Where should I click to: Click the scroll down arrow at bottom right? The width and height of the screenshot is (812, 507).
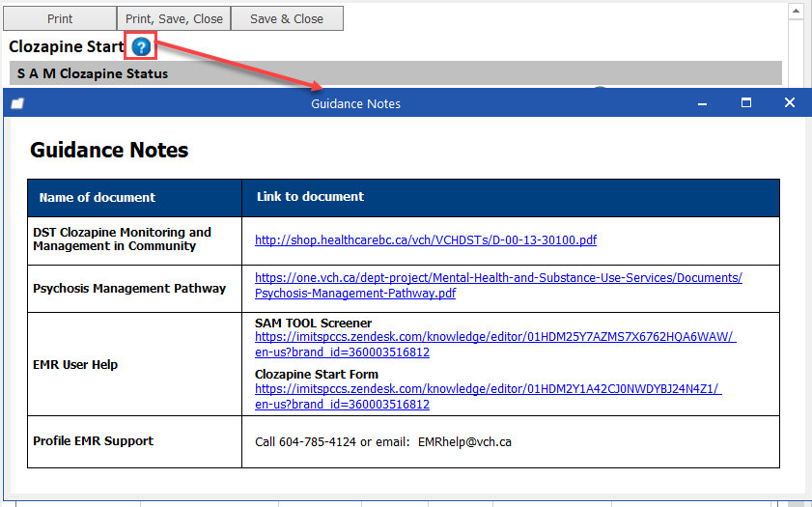797,500
